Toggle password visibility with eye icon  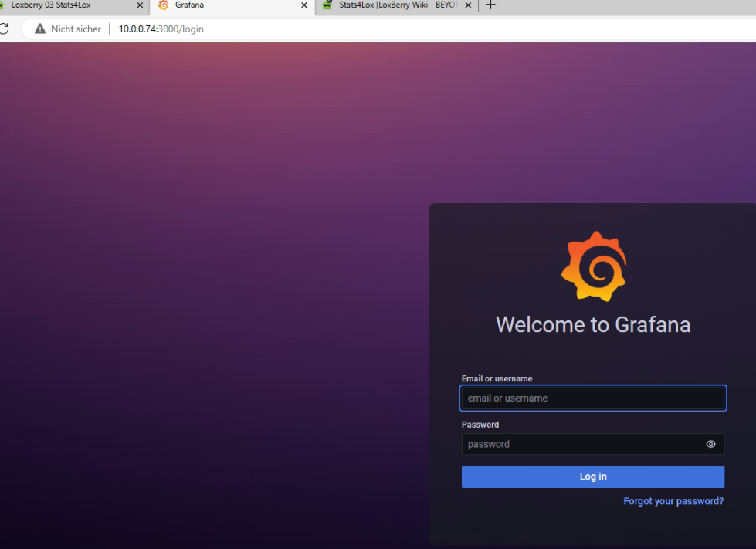pos(710,445)
